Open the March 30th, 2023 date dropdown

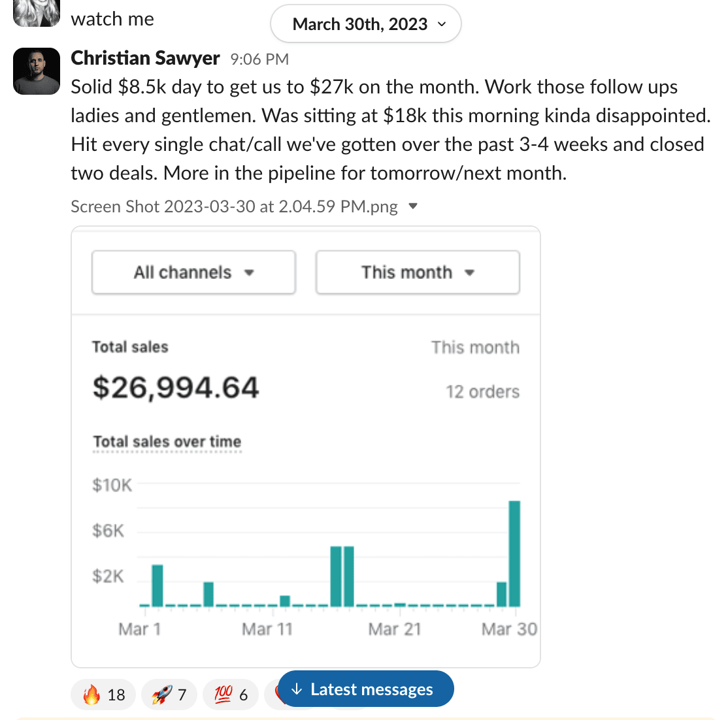pos(366,24)
